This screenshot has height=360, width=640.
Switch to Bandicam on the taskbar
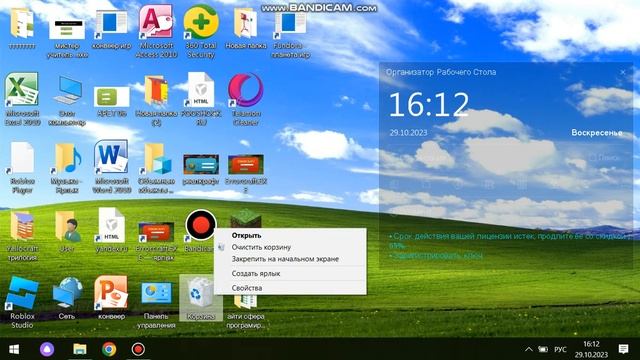(138, 349)
